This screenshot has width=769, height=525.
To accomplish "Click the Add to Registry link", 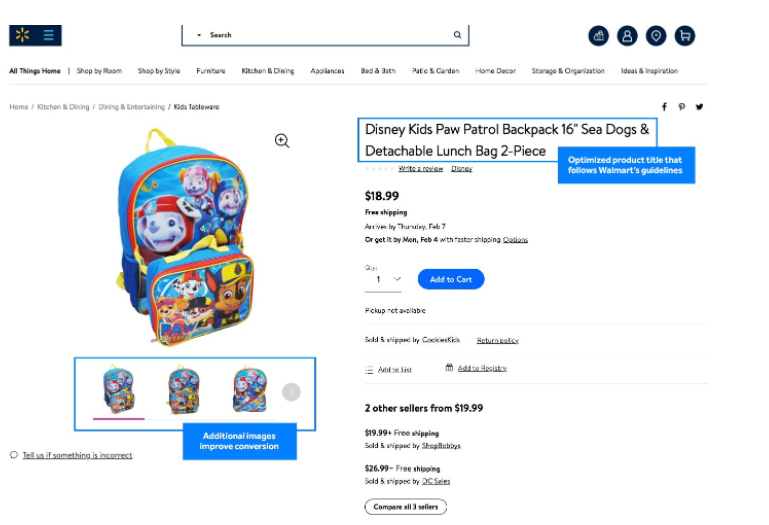I will 481,368.
